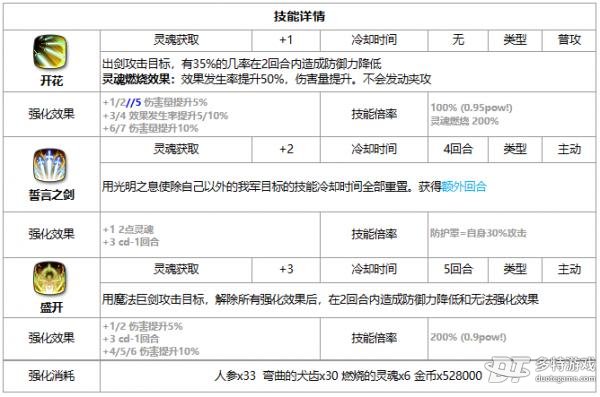Click the 200% (0.9pow!) multiplier text
This screenshot has width=600, height=397.
click(x=468, y=337)
